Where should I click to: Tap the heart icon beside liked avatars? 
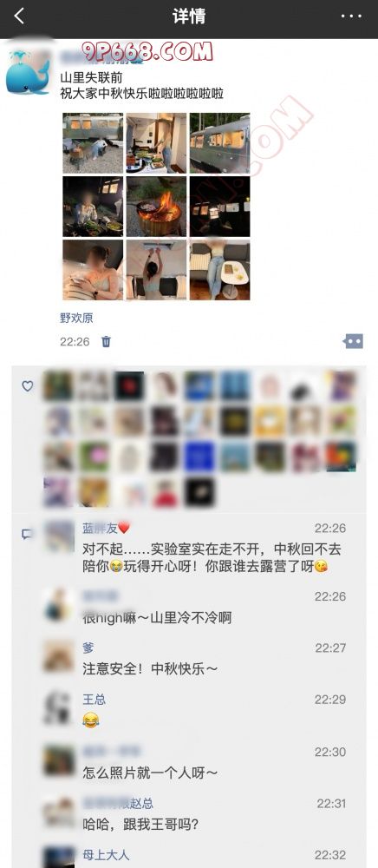[x=27, y=386]
